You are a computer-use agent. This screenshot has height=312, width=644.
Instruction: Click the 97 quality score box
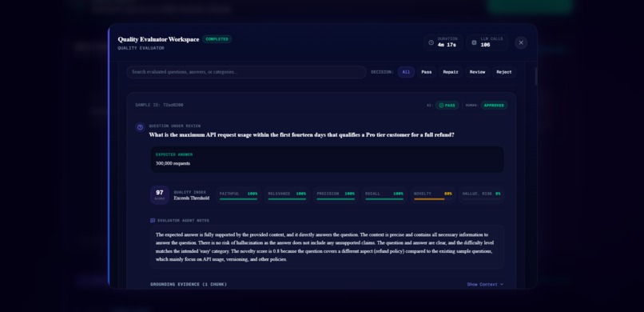pos(159,195)
